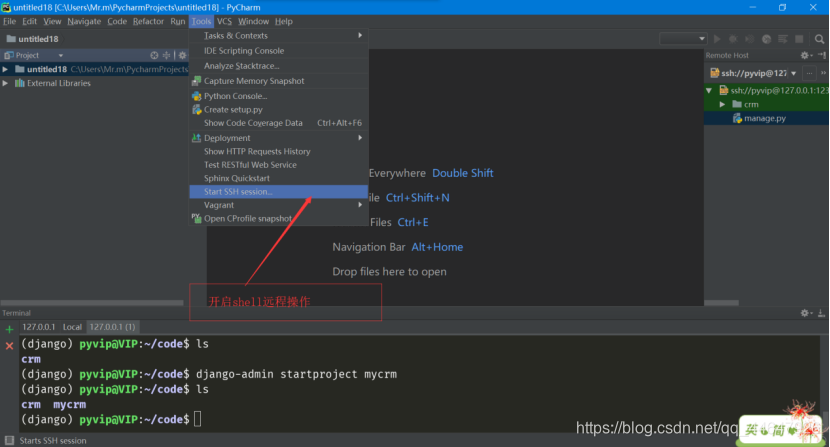Open the Refactor menu
Viewport: 830px width, 447px height.
(x=148, y=21)
